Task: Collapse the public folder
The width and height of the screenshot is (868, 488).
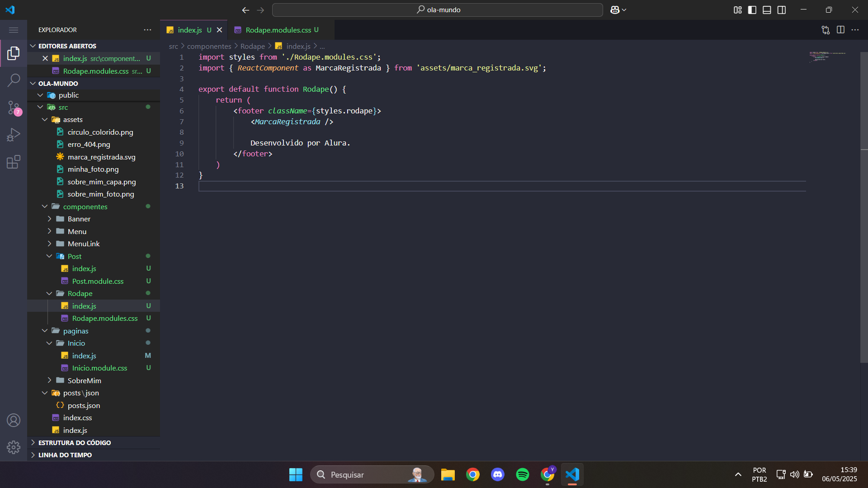Action: [94, 95]
